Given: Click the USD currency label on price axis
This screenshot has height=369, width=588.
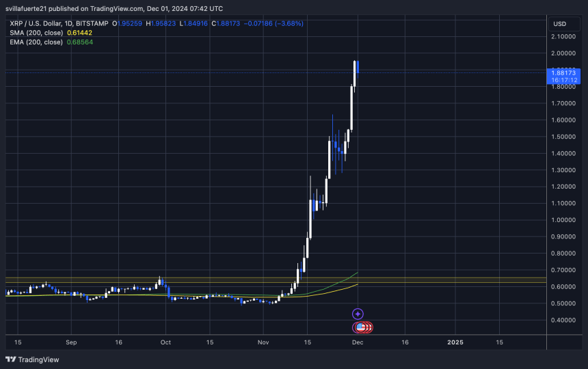Looking at the screenshot, I should click(x=559, y=24).
